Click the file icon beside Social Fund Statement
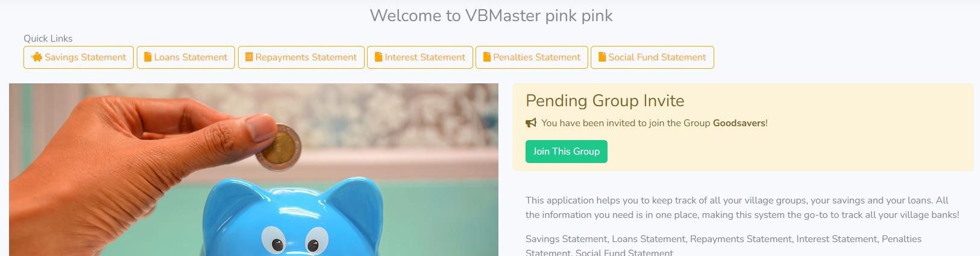 pos(602,57)
